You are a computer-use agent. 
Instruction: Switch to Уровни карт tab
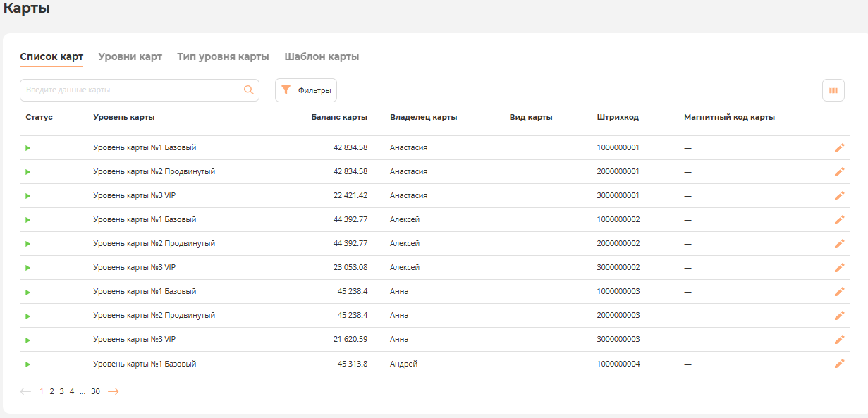[130, 56]
